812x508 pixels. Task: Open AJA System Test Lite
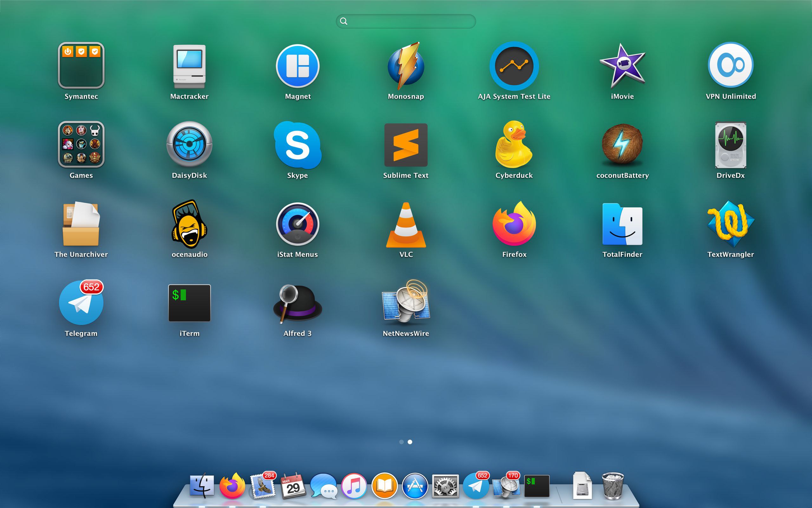coord(514,66)
